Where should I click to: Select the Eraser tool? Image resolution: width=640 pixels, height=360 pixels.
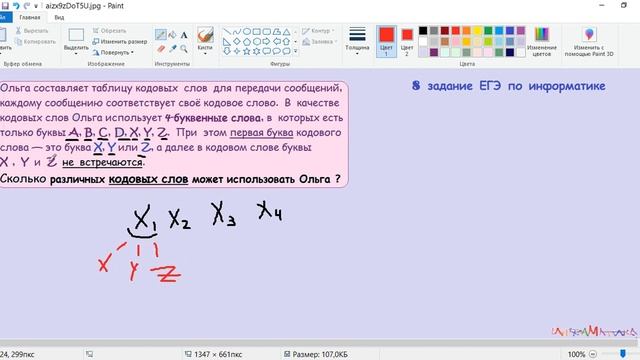160,49
